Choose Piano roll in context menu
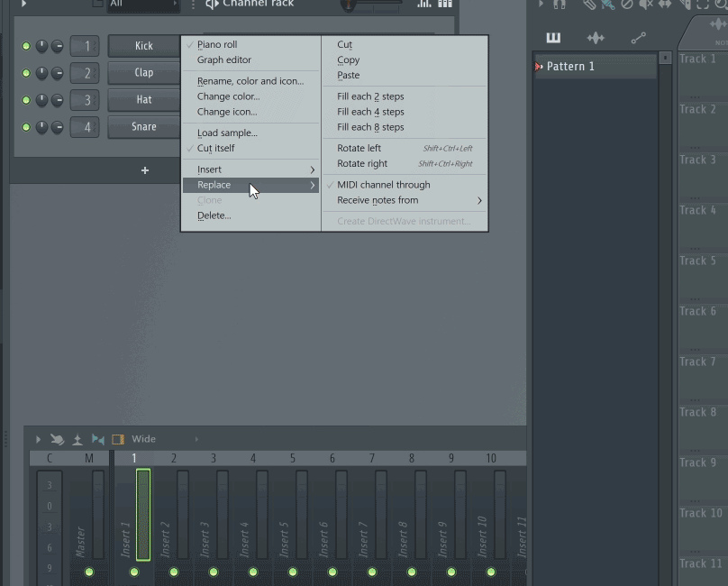Image resolution: width=728 pixels, height=586 pixels. pyautogui.click(x=250, y=44)
